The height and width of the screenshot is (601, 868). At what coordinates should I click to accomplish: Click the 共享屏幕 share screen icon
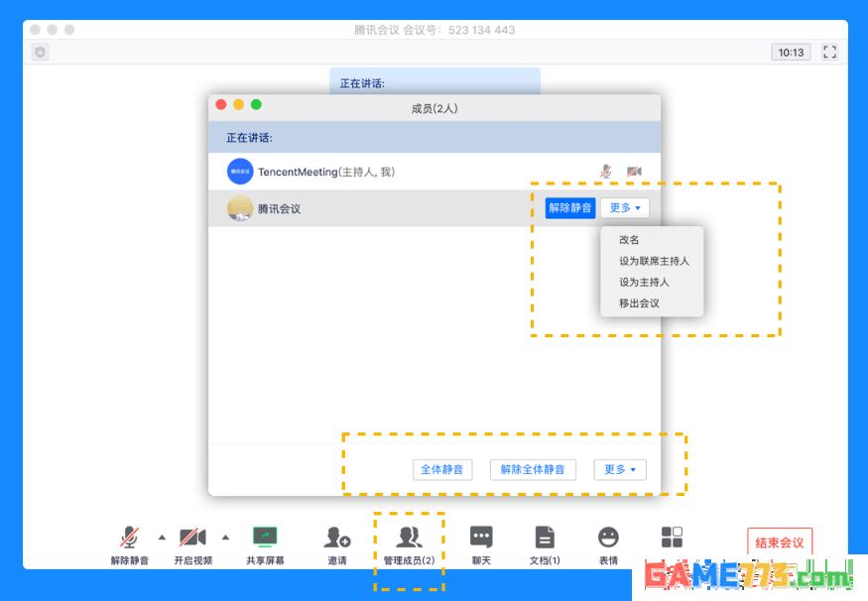click(265, 538)
